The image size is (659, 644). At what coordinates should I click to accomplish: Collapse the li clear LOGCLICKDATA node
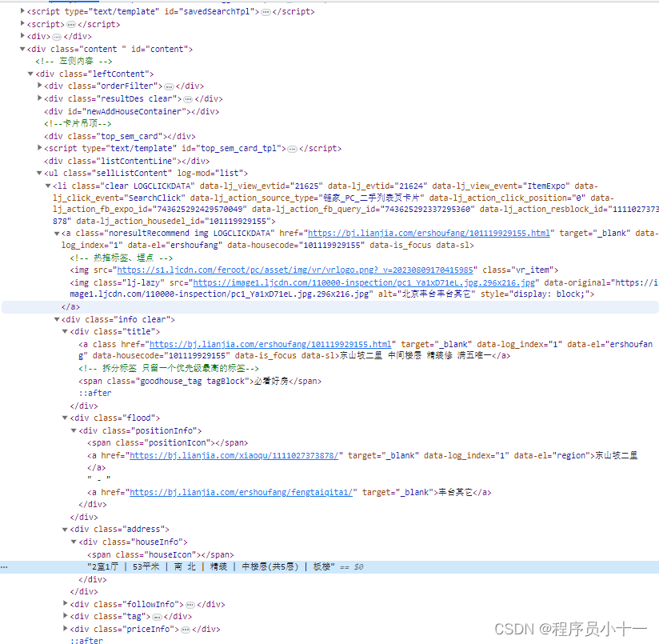[48, 186]
